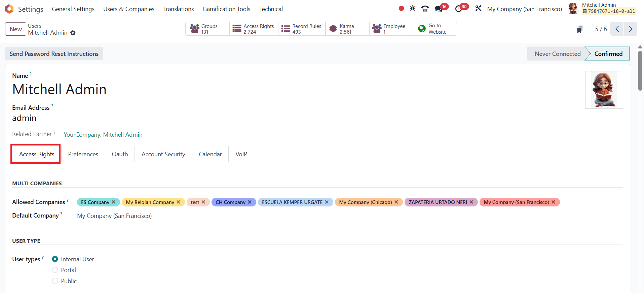The width and height of the screenshot is (644, 293).
Task: Open Gamification Tools menu
Action: 226,9
